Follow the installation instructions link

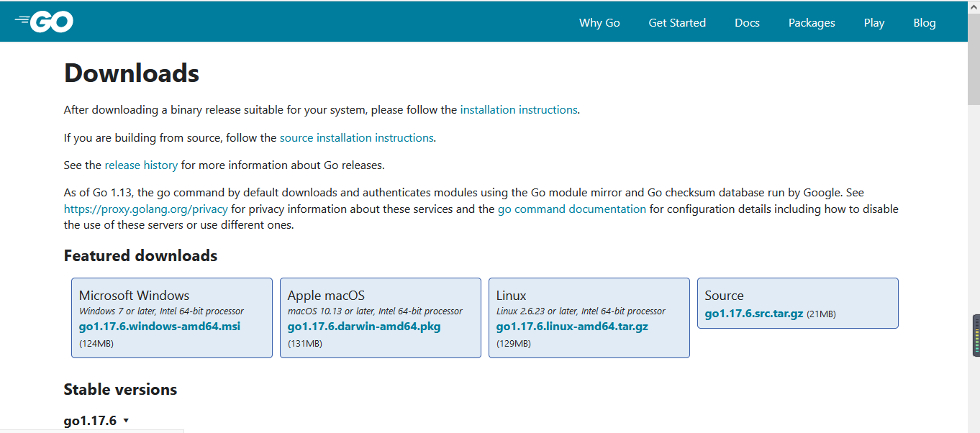519,110
